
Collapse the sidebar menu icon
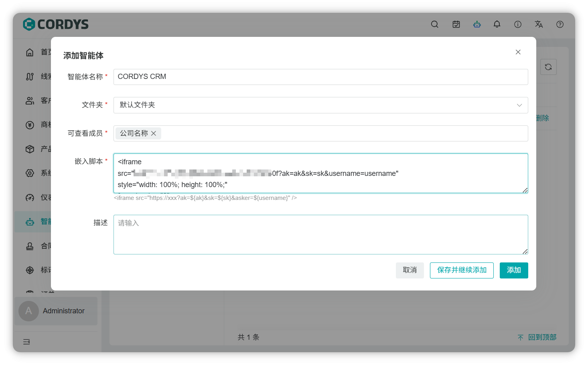pos(26,342)
